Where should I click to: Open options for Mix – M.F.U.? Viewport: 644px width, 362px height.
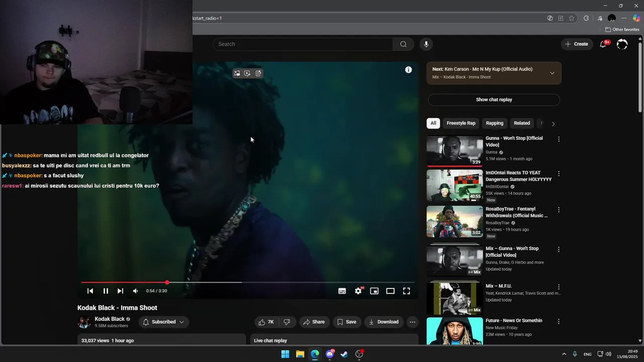point(558,287)
